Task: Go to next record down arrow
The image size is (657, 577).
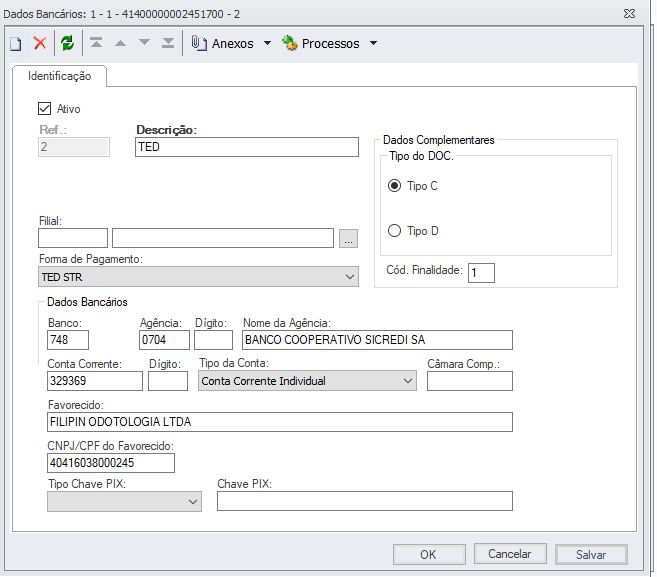Action: click(145, 44)
